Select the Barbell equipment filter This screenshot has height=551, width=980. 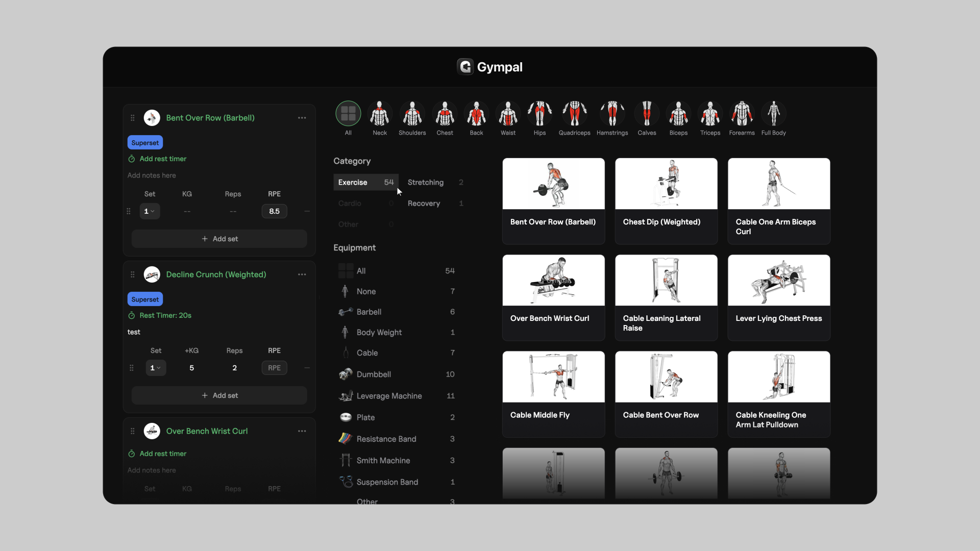pos(397,312)
